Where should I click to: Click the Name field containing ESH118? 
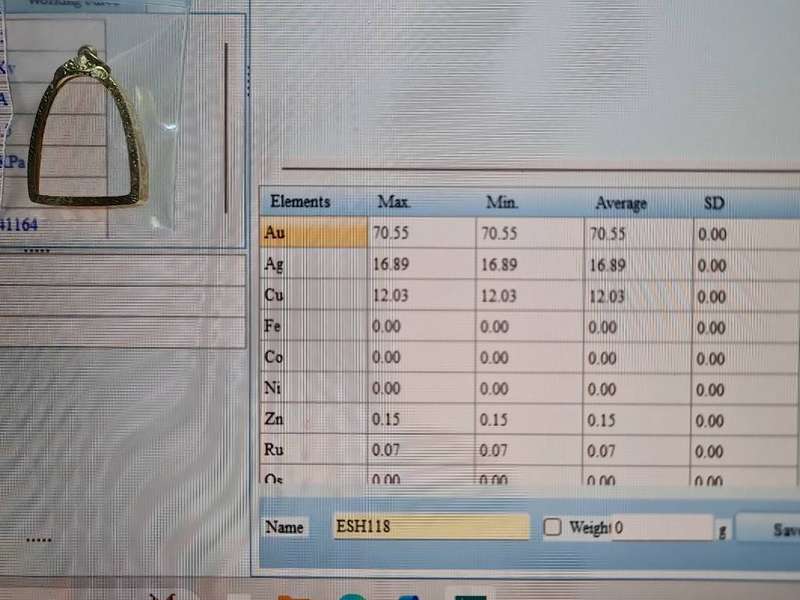[431, 527]
